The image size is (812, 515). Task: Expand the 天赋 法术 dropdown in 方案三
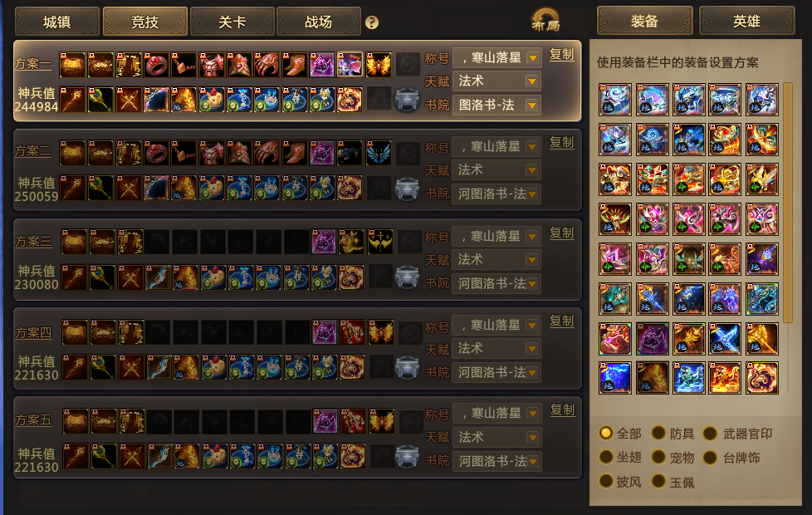497,259
